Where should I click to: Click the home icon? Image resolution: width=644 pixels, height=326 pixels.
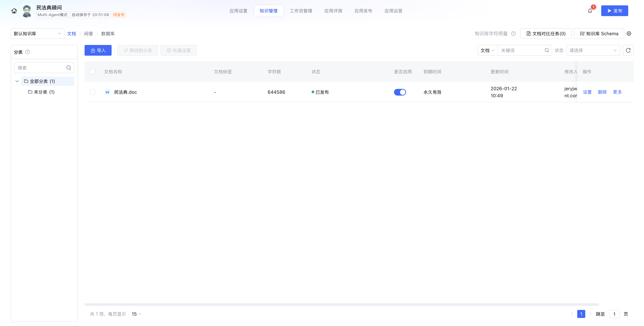14,11
